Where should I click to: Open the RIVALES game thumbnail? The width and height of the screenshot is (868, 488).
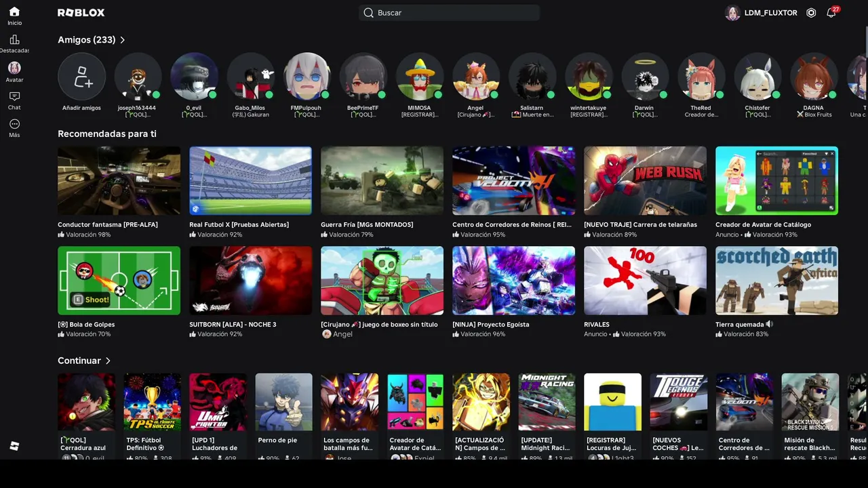pos(646,281)
